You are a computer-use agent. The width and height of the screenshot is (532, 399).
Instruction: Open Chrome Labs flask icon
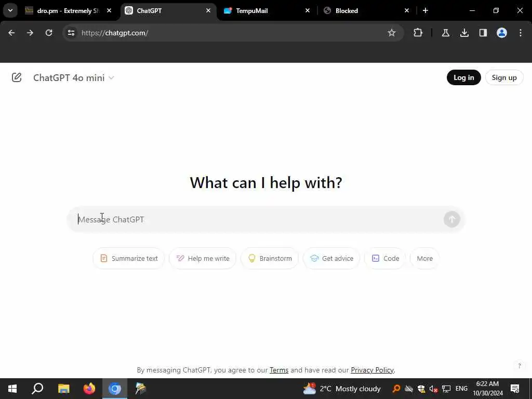(x=445, y=33)
